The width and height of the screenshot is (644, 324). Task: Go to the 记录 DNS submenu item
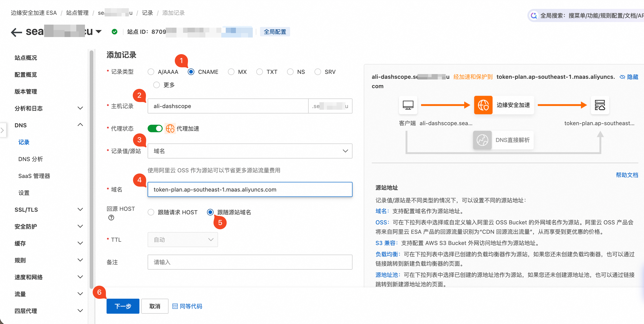click(24, 142)
